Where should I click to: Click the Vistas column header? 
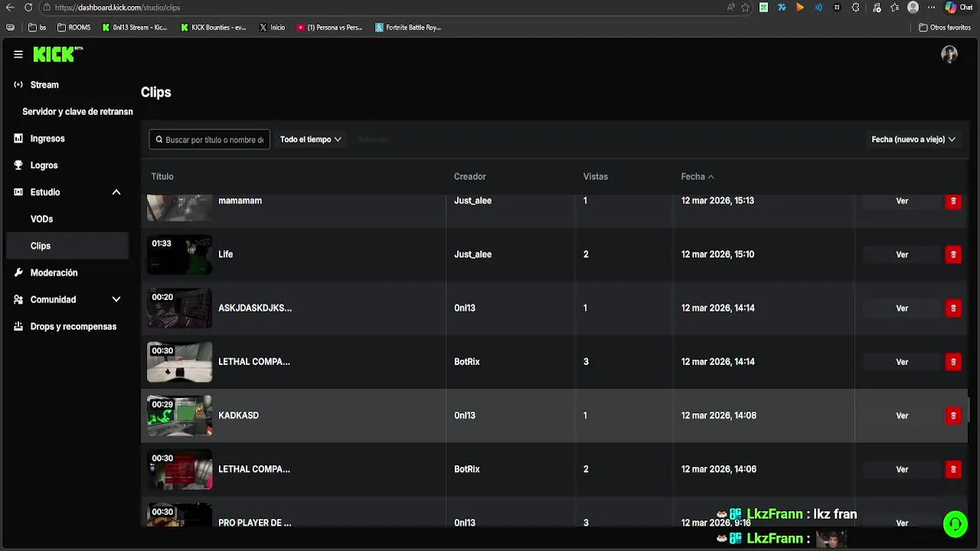point(596,176)
